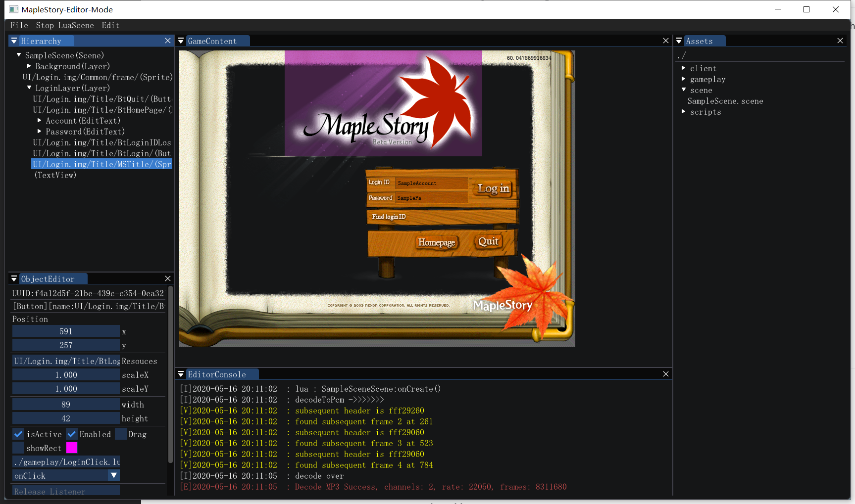The width and height of the screenshot is (855, 504).
Task: Click the Login ID field in game view
Action: point(432,183)
